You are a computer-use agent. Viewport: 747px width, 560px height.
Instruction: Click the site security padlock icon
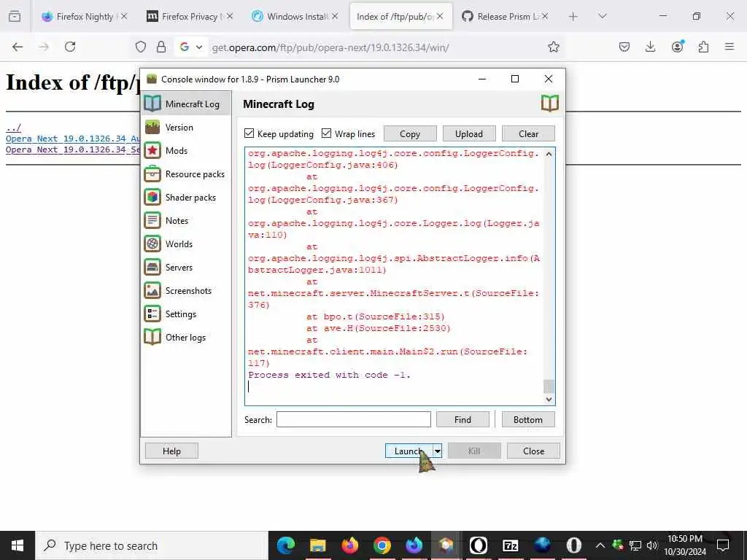(161, 47)
